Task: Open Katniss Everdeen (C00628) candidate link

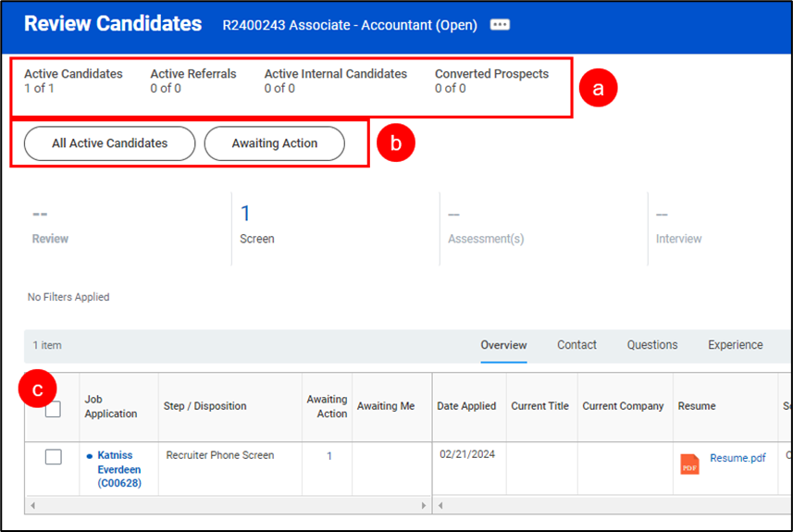Action: coord(118,469)
